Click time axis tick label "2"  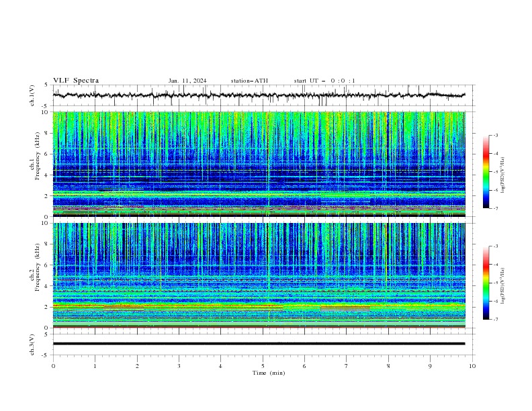coord(137,366)
